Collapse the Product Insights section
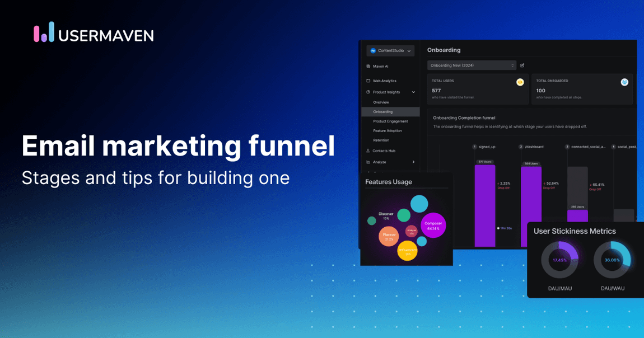 tap(413, 92)
